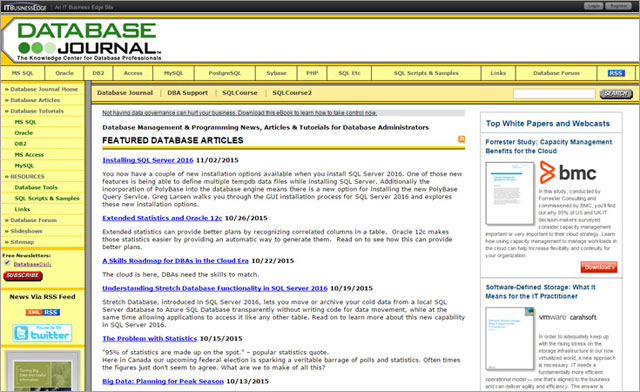Open Database Articles in sidebar
The width and height of the screenshot is (640, 392).
click(35, 100)
